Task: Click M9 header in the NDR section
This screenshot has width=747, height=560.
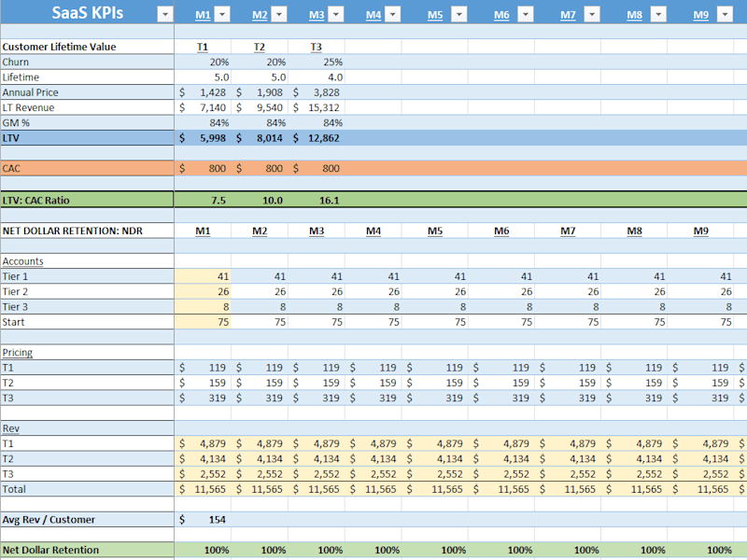Action: [700, 231]
